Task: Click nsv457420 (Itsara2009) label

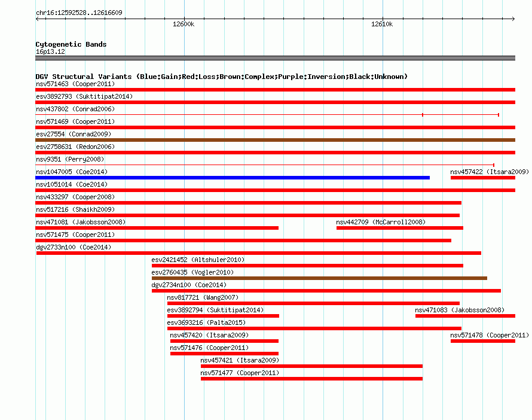Action: pos(209,335)
